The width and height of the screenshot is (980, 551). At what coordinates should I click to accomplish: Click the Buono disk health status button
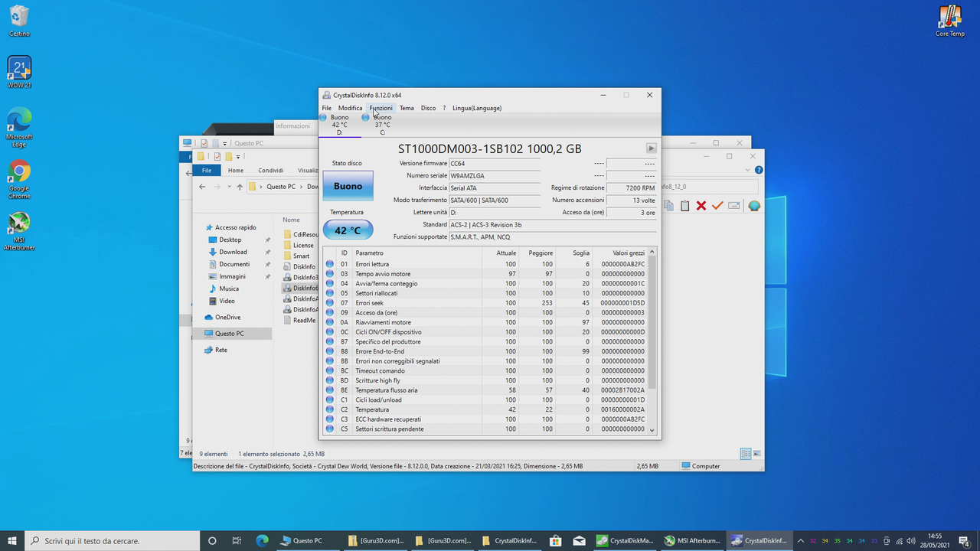point(348,186)
